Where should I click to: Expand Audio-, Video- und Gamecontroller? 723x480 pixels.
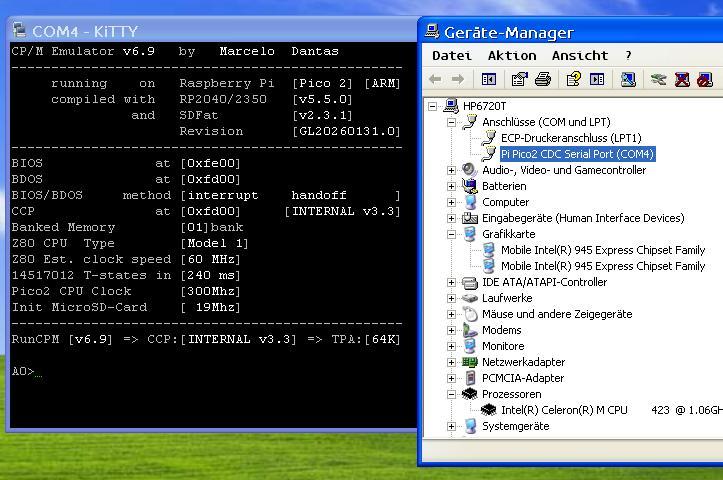451,170
